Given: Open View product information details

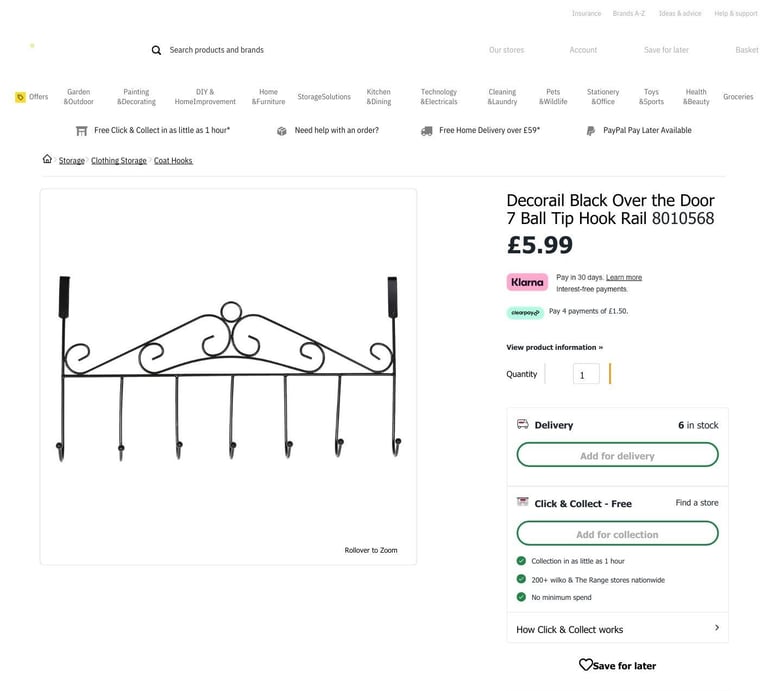Looking at the screenshot, I should pos(554,347).
